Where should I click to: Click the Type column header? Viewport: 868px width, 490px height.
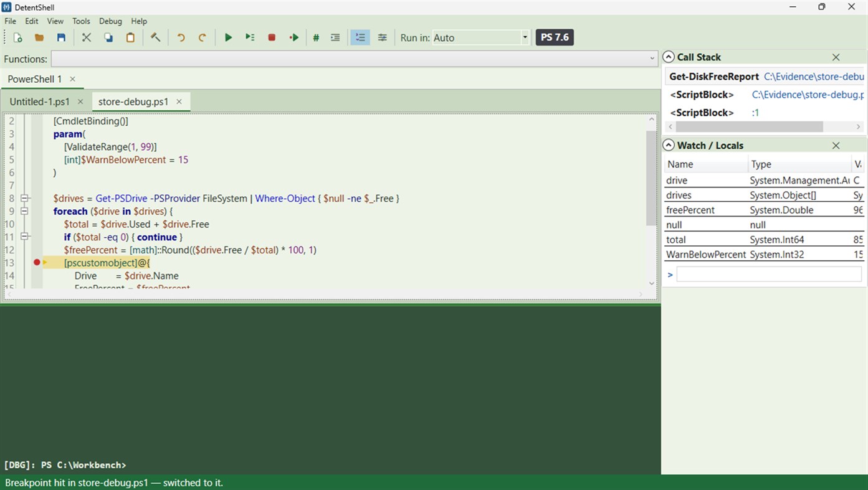[x=800, y=164]
